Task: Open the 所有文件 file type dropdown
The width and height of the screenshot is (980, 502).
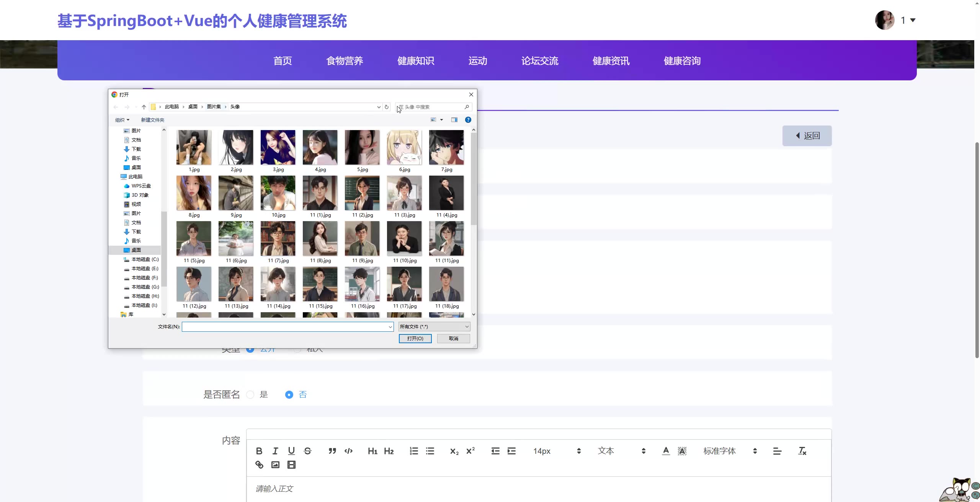Action: [434, 326]
